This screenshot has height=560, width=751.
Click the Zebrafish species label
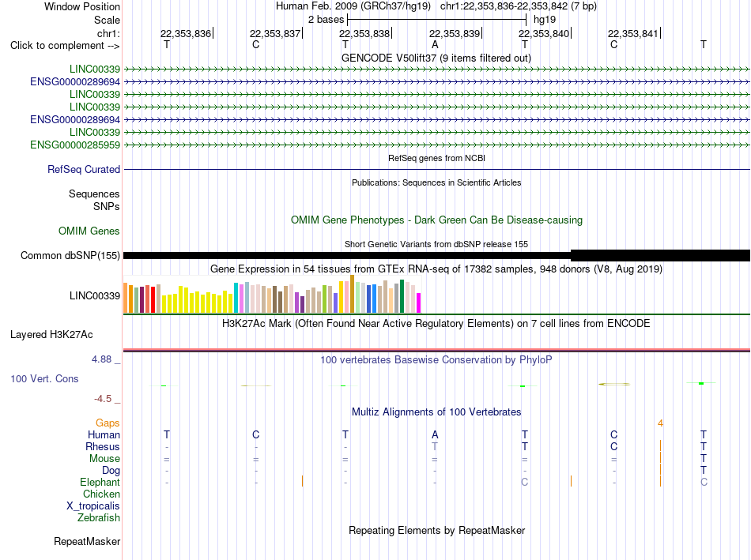(99, 518)
